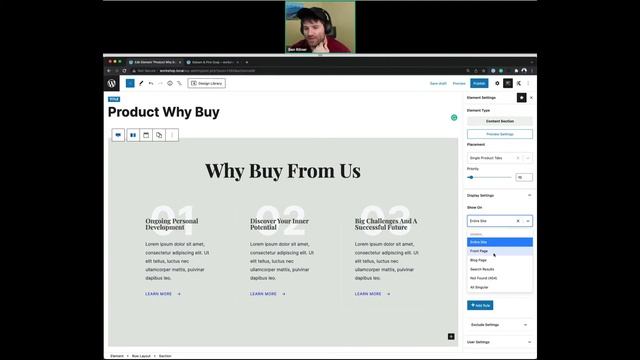Choose Not Found (404) option
The image size is (640, 360).
point(500,278)
